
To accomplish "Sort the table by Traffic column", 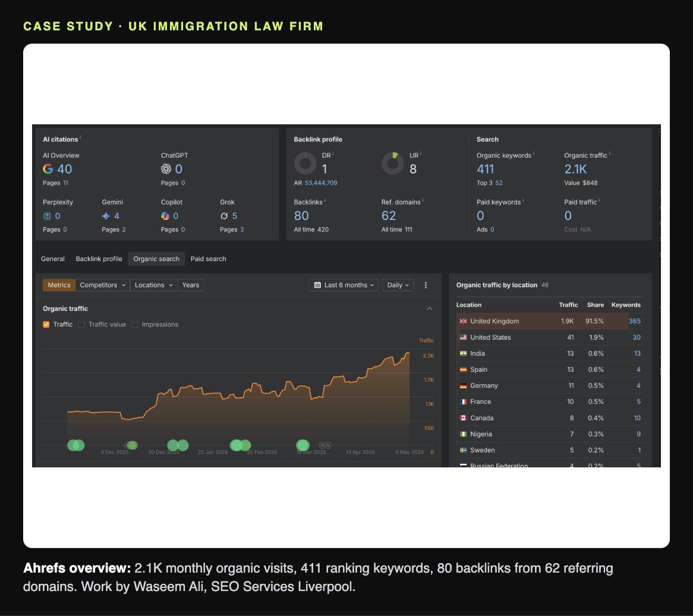I will tap(568, 305).
